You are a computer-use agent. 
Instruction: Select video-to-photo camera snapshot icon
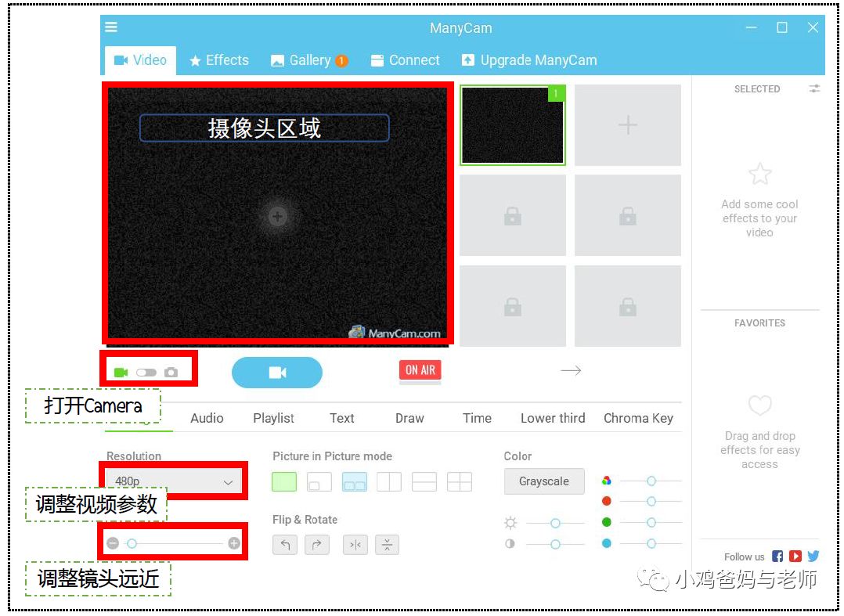pyautogui.click(x=171, y=372)
